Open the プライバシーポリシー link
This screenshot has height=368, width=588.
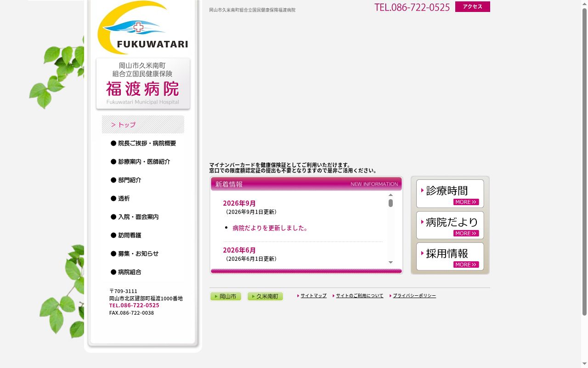[x=414, y=296]
